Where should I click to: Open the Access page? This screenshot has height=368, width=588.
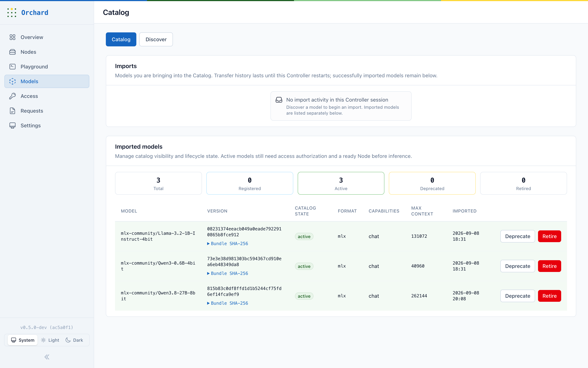[x=47, y=96]
